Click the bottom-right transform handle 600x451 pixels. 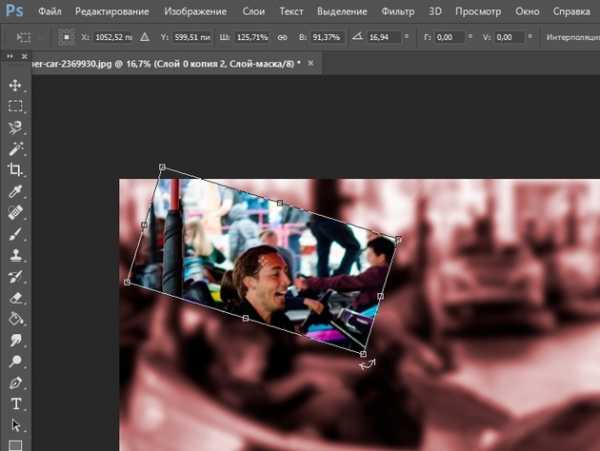[363, 354]
